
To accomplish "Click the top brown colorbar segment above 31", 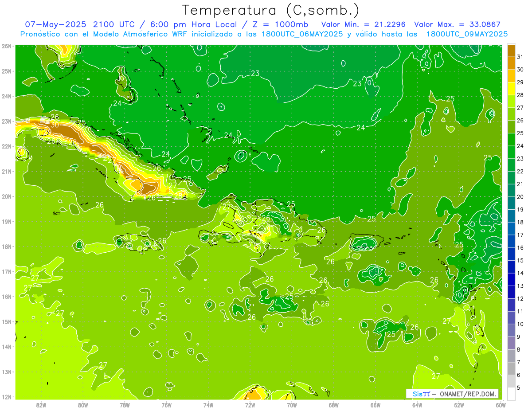I will [511, 51].
